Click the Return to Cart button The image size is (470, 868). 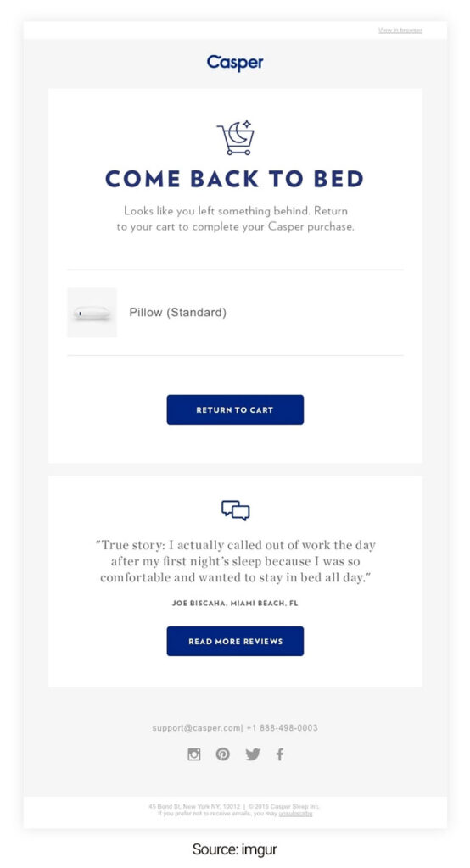235,409
